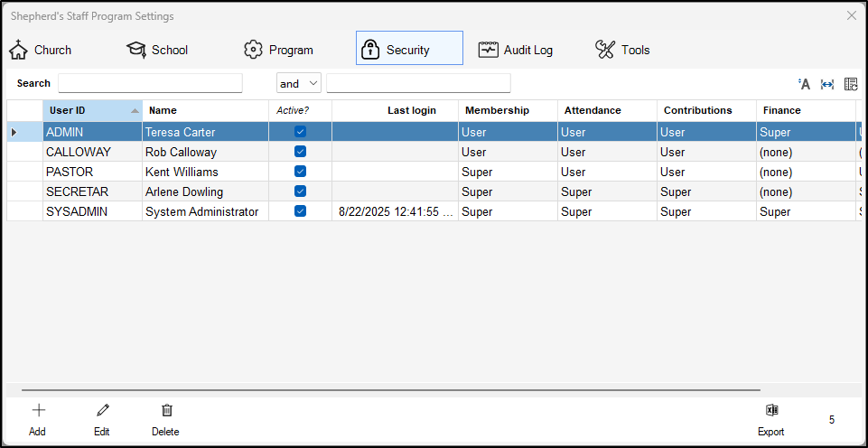
Task: Toggle Active checkbox for ADMIN
Action: point(300,132)
